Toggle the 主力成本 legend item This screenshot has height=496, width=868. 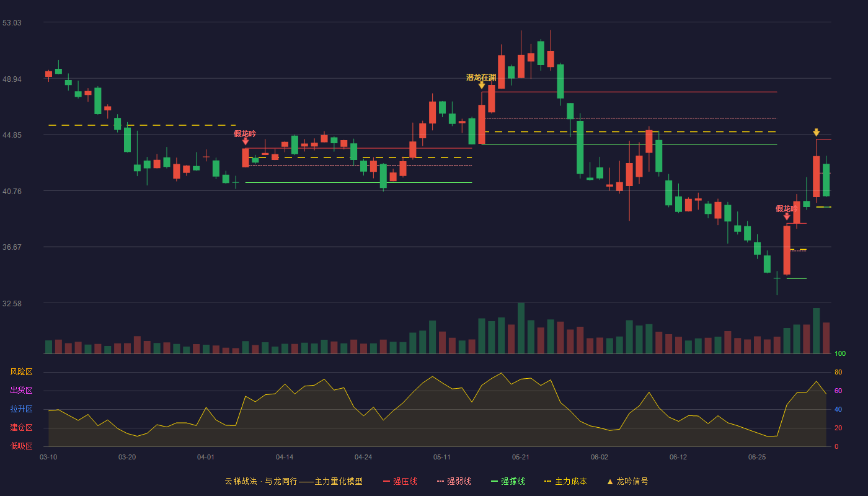coord(565,481)
